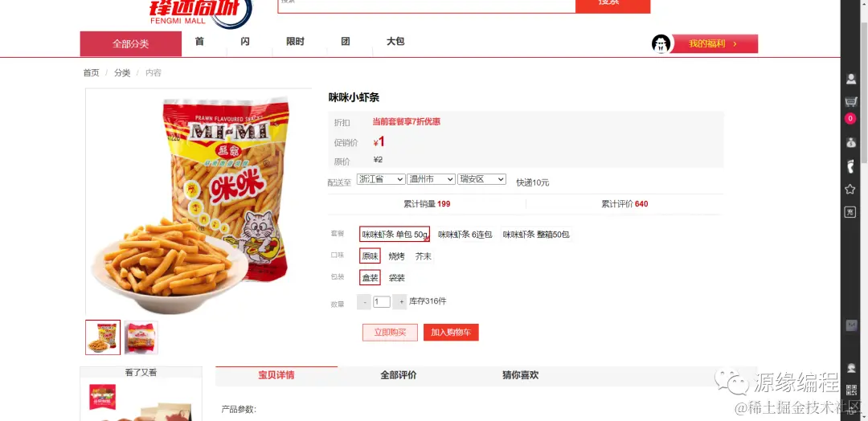Image resolution: width=868 pixels, height=421 pixels.
Task: Open the shopping cart sidebar icon
Action: (850, 102)
